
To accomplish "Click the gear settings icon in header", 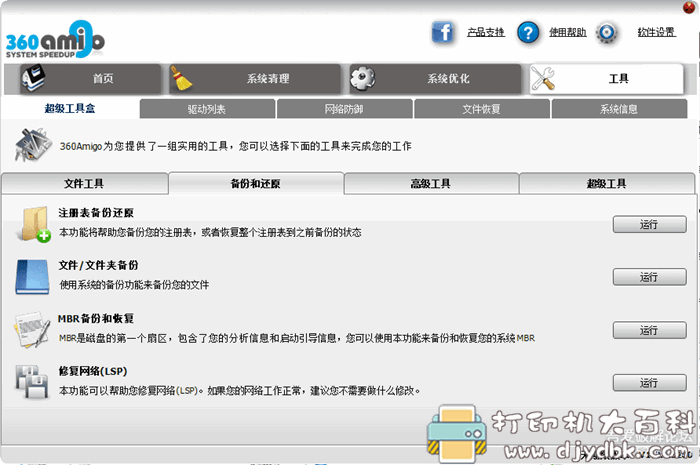I will point(606,33).
